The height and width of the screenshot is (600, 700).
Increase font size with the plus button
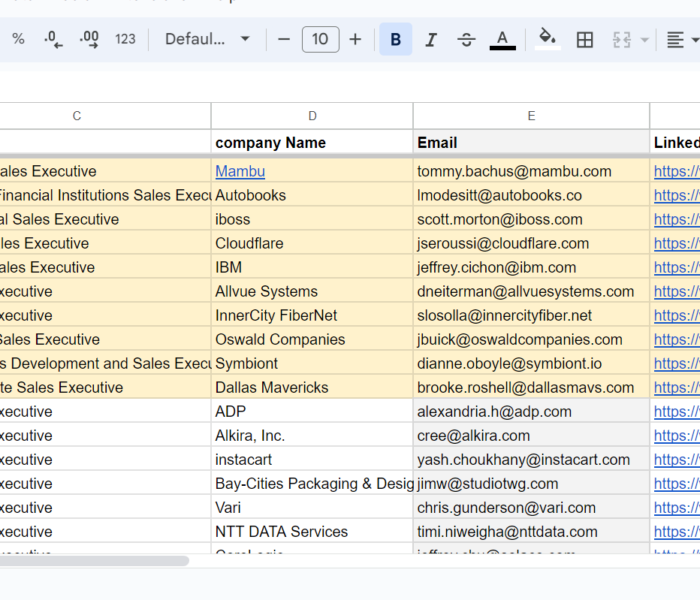point(355,39)
